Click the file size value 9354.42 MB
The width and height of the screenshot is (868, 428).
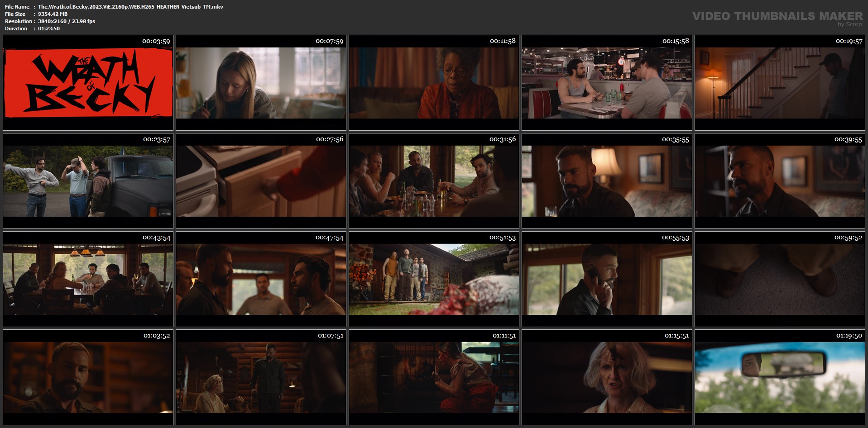pos(53,14)
